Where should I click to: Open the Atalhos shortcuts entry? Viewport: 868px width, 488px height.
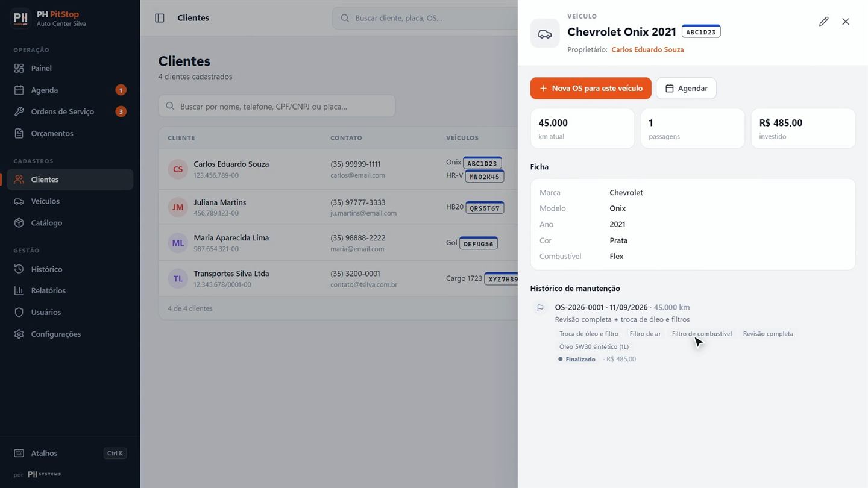pyautogui.click(x=70, y=453)
